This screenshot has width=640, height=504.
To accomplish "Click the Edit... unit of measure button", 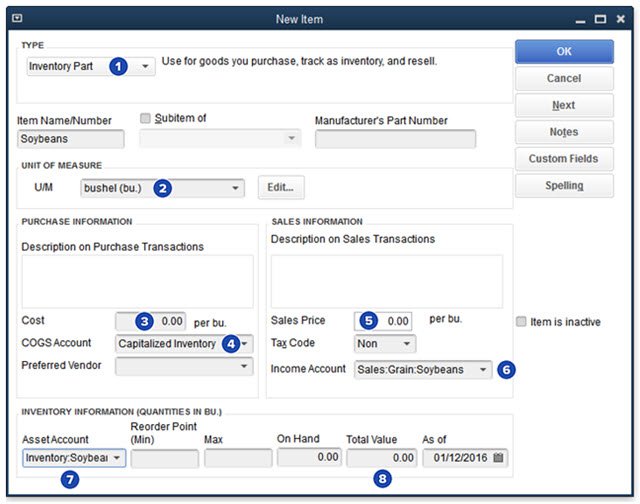I will (x=281, y=187).
